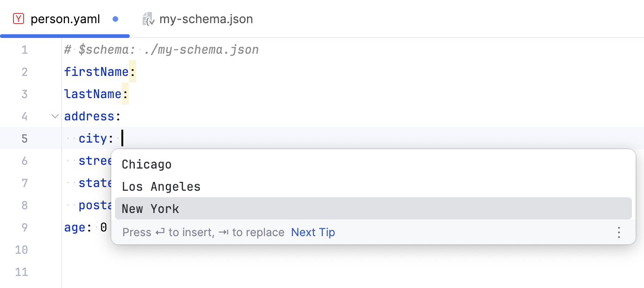This screenshot has width=644, height=288.
Task: Select "Chicago" in the completion popup
Action: point(146,164)
